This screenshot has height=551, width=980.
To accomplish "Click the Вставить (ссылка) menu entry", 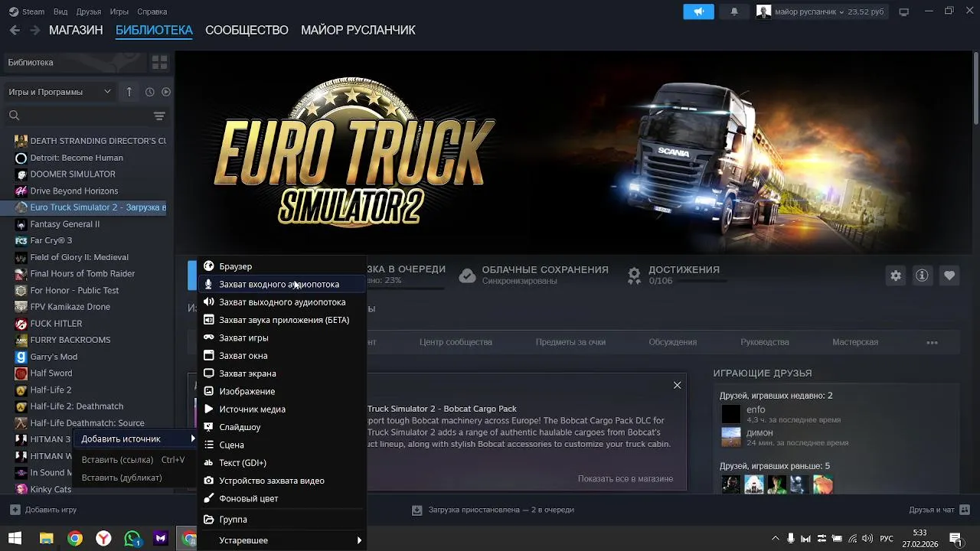I will pos(135,460).
